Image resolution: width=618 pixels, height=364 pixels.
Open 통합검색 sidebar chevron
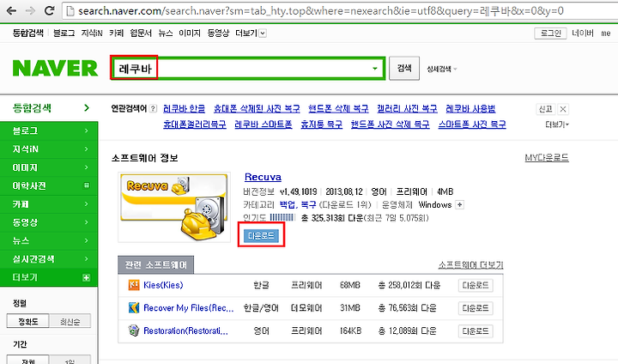87,107
